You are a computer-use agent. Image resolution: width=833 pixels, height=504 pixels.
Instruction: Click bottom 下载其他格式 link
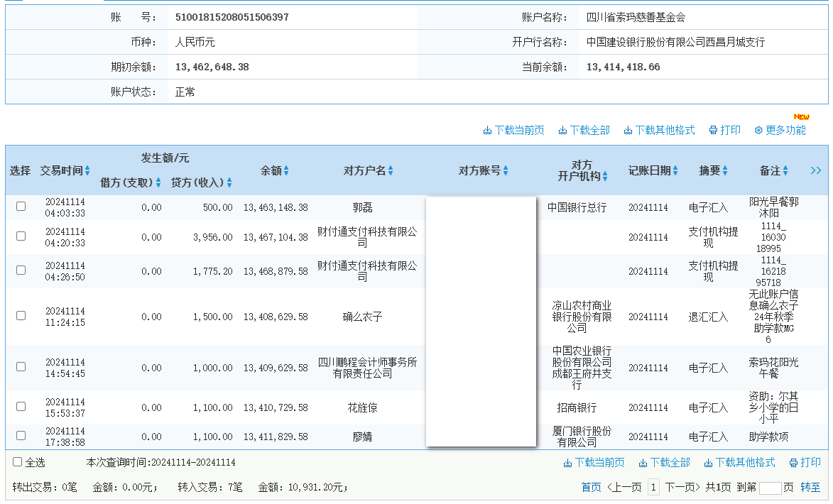[739, 463]
